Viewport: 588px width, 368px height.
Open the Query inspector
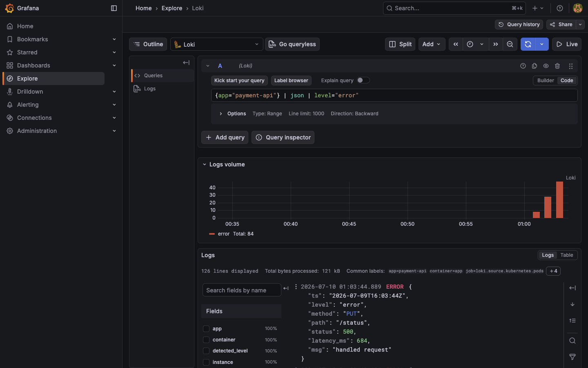pos(283,137)
